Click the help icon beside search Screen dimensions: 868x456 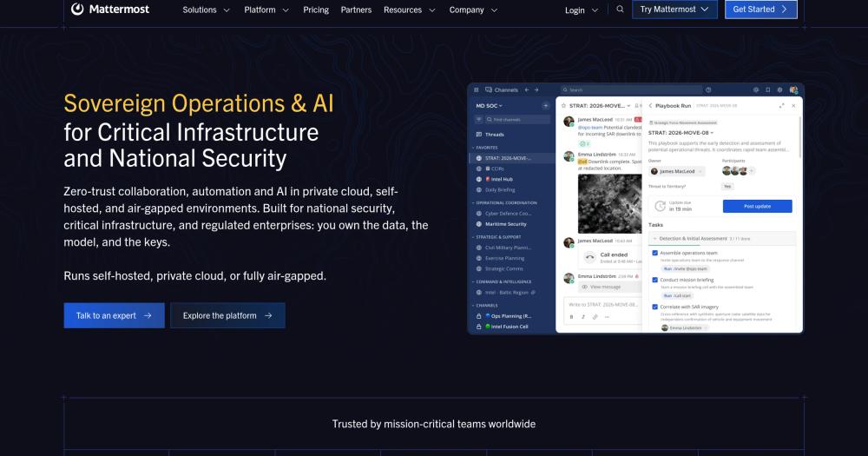click(708, 89)
